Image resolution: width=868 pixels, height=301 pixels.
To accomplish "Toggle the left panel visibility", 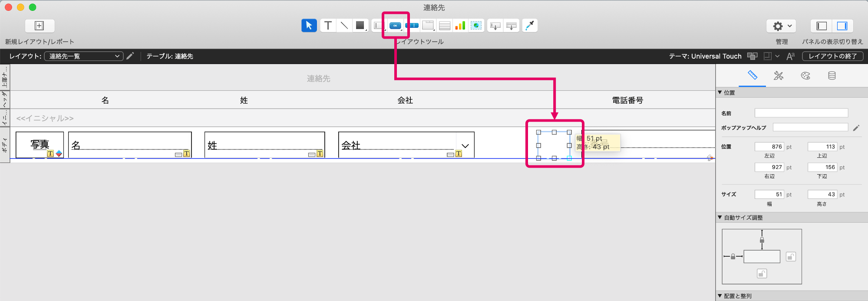I will pos(822,26).
